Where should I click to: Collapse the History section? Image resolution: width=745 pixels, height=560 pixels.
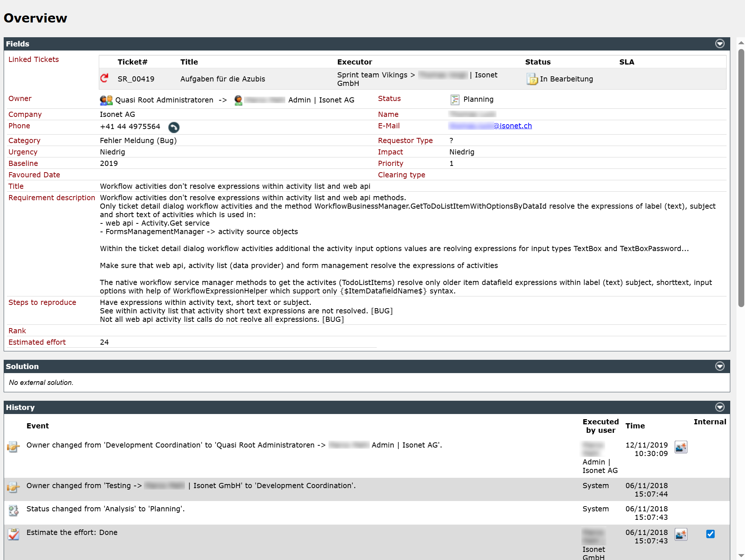(x=720, y=407)
